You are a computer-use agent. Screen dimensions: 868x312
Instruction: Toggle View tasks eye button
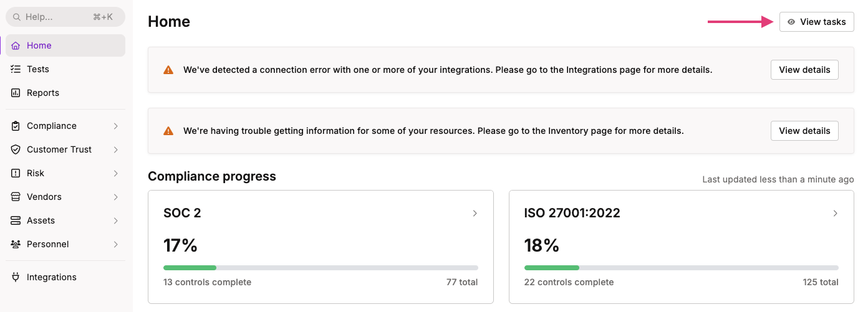816,22
